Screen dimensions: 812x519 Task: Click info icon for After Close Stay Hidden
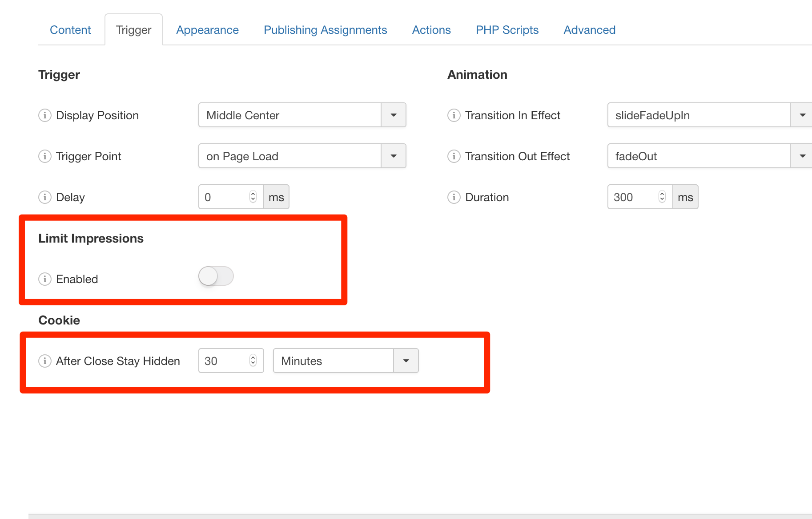coord(44,361)
